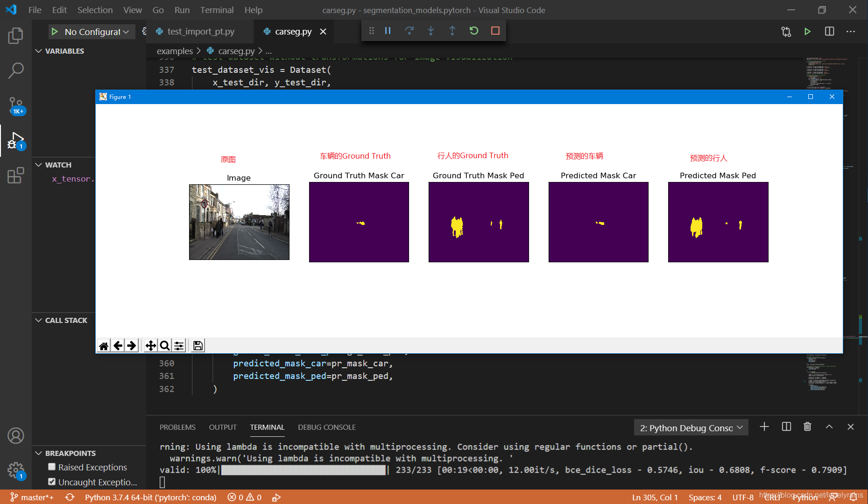The height and width of the screenshot is (504, 868).
Task: Kill terminal with trash icon
Action: [x=807, y=427]
